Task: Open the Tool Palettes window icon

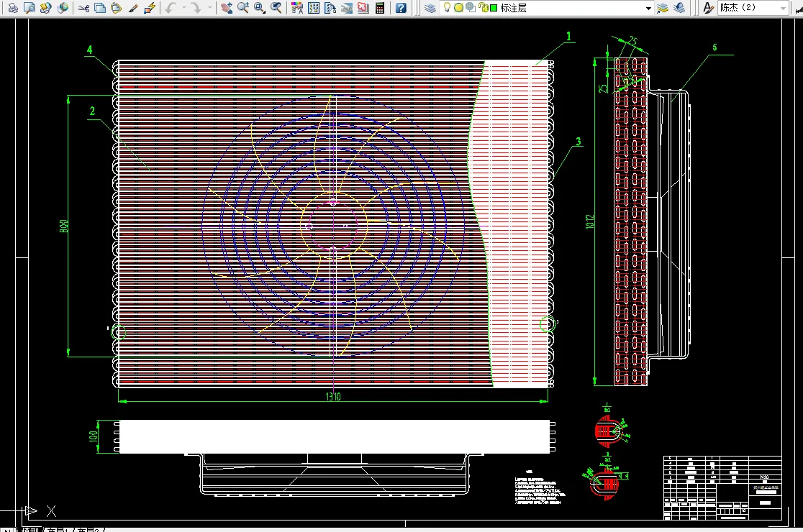Action: pyautogui.click(x=330, y=8)
